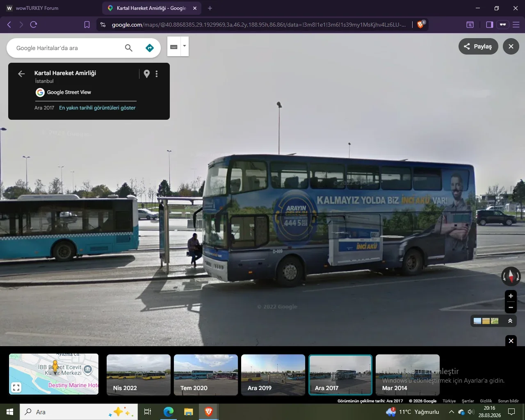
Task: Click the search magnifier icon in Google Maps
Action: click(x=128, y=48)
